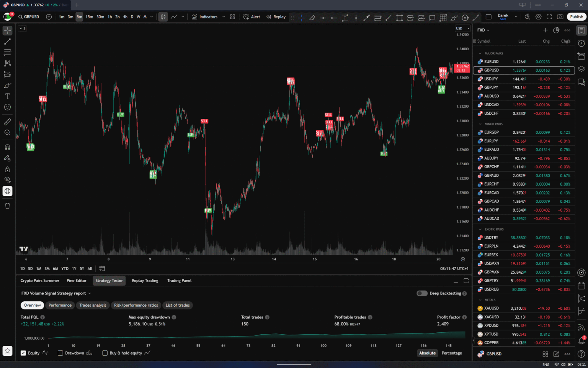Switch to the Pine Editor tab
The width and height of the screenshot is (588, 368).
coord(77,281)
